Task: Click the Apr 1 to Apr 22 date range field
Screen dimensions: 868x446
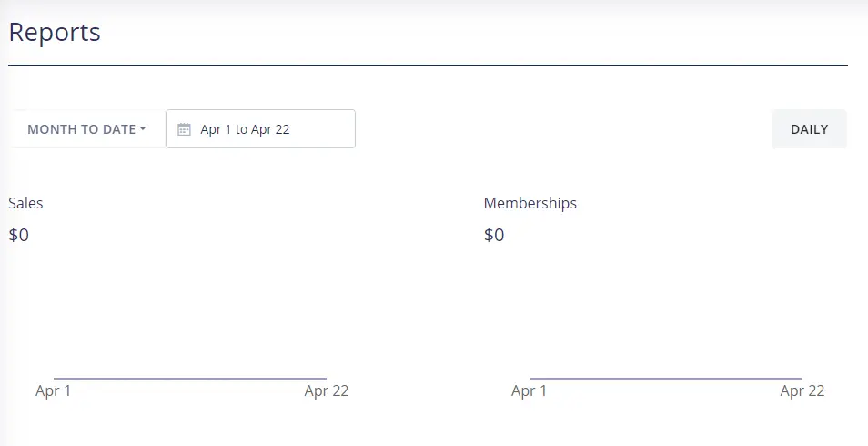Action: (x=260, y=129)
